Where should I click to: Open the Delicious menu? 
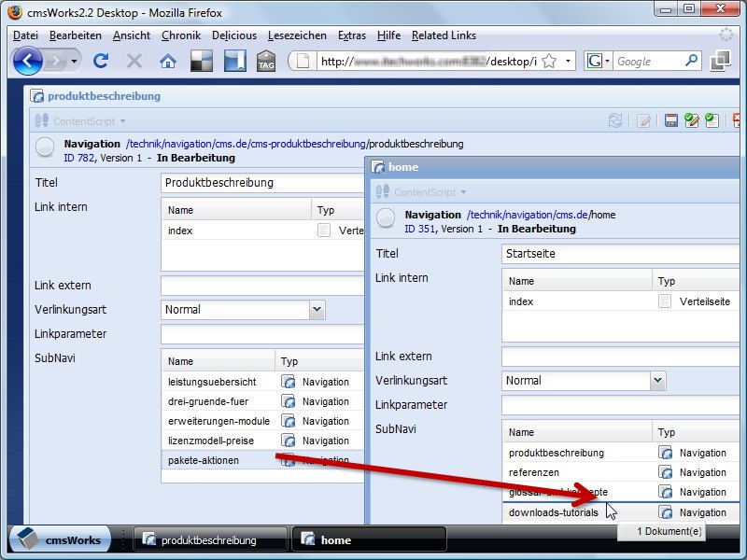234,35
